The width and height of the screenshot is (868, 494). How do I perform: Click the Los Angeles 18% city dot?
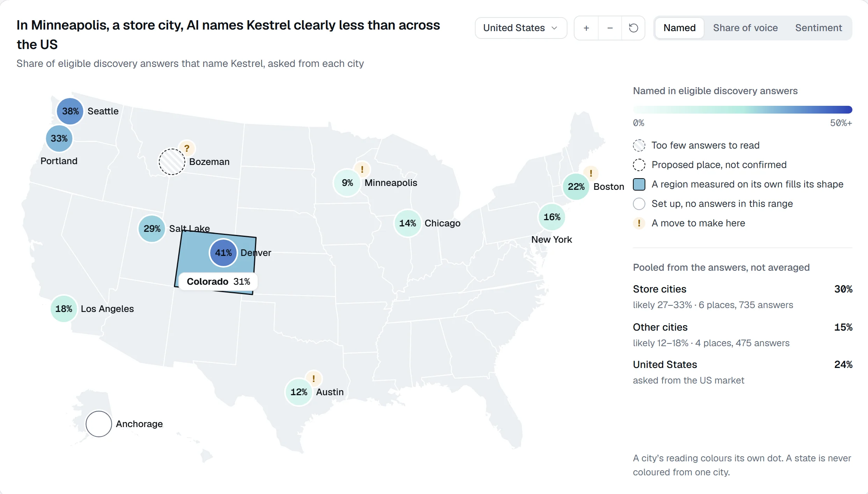point(64,309)
